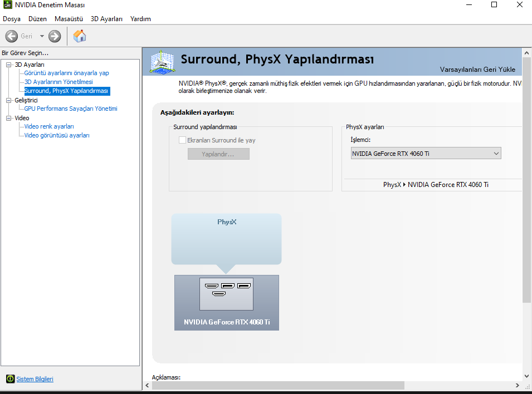Open the back history dropdown arrow
This screenshot has width=532, height=394.
point(42,36)
